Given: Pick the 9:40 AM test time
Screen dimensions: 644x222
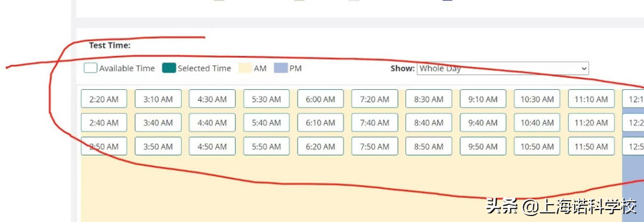Looking at the screenshot, I should coord(483,123).
